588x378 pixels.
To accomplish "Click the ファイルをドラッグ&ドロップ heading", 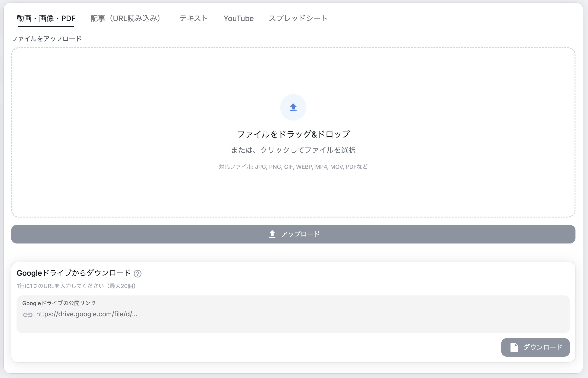I will pos(293,134).
